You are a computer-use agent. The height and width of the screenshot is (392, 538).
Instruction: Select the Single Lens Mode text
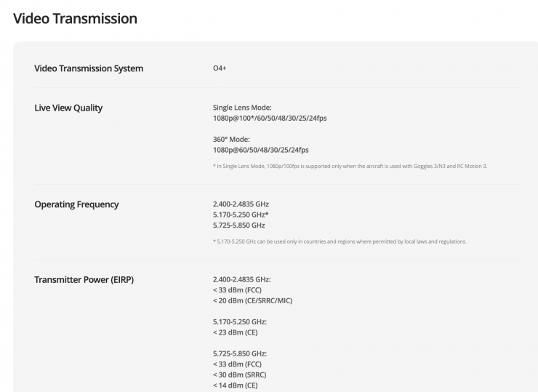click(242, 108)
